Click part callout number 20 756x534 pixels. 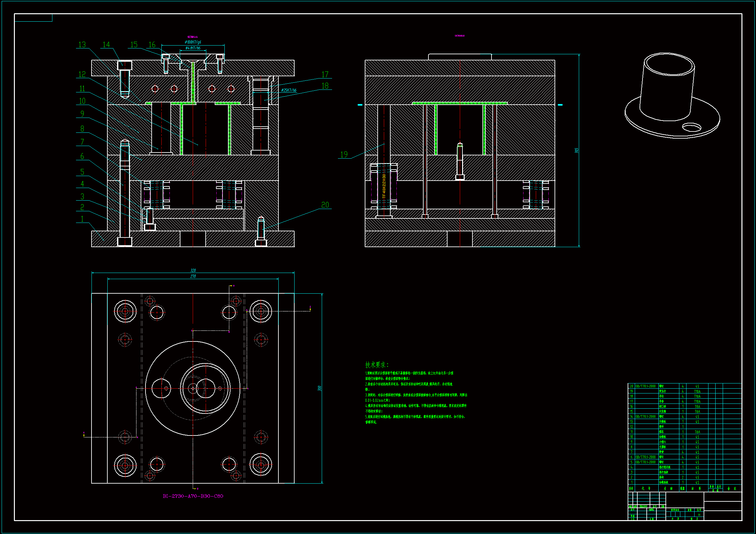click(x=325, y=205)
